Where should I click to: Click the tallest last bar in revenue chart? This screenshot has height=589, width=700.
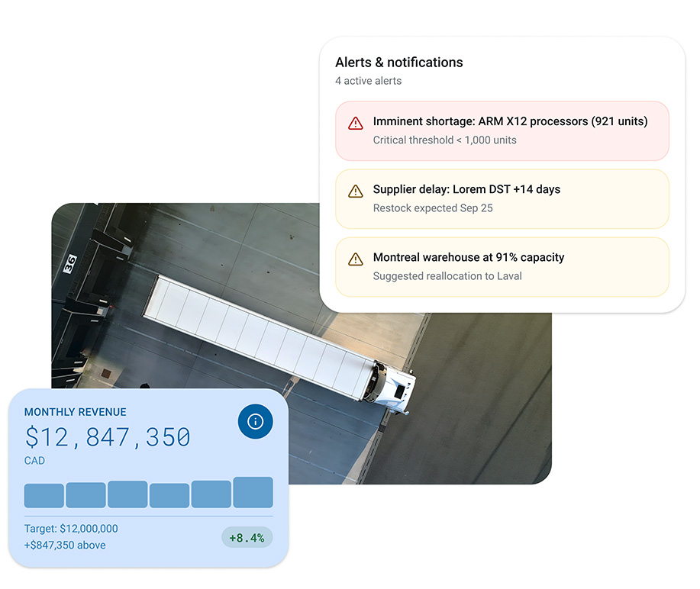[253, 492]
